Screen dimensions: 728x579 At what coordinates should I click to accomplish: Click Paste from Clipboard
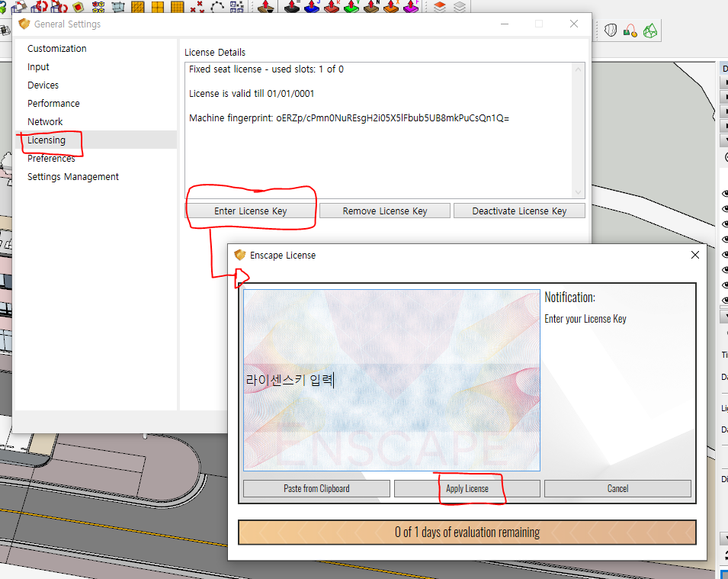click(316, 489)
